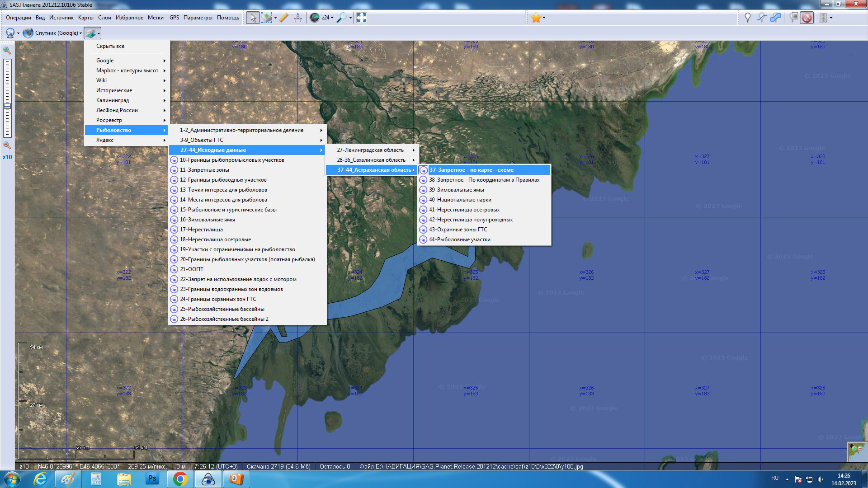The image size is (868, 488).
Task: Enable layer 44-Рыболовные участки
Action: click(x=459, y=239)
